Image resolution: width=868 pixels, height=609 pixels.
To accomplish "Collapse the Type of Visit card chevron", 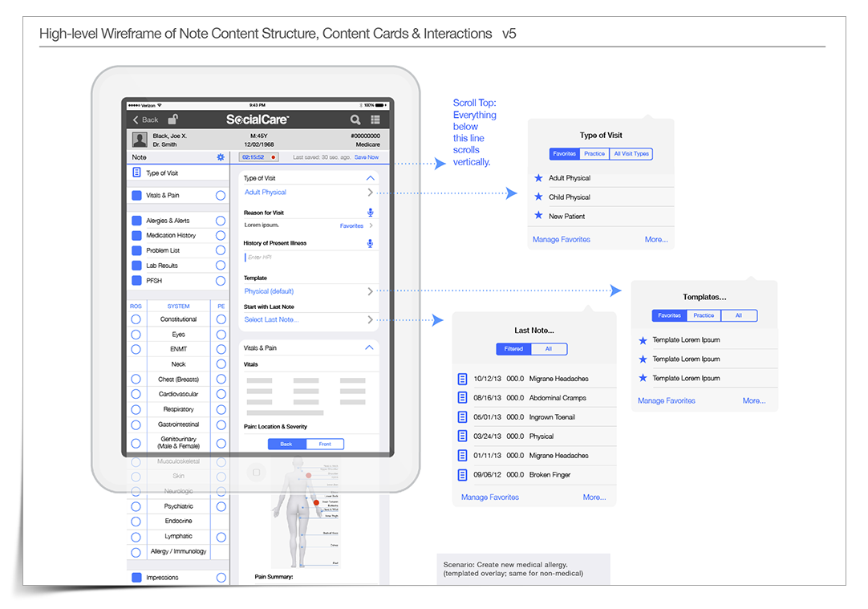I will (x=371, y=178).
